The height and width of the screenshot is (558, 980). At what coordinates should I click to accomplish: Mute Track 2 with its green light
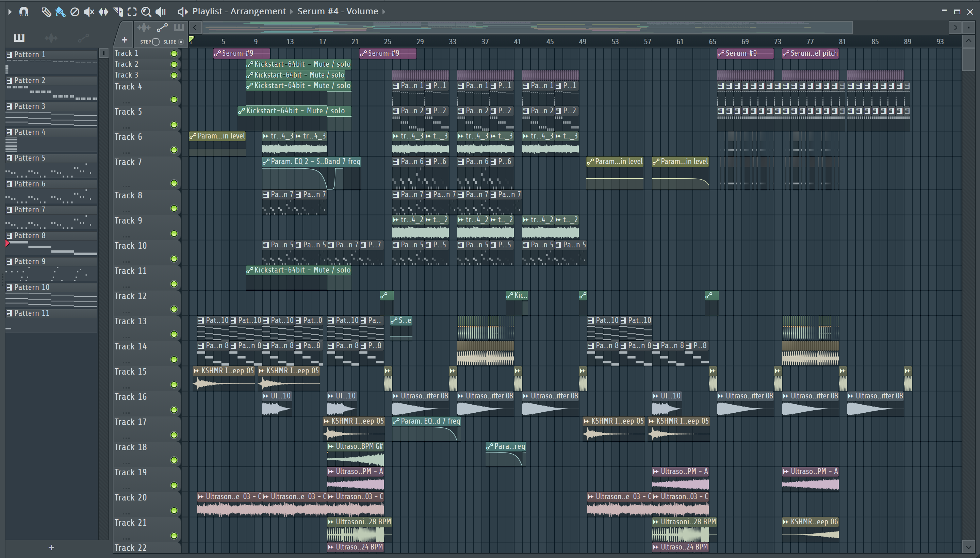point(174,64)
